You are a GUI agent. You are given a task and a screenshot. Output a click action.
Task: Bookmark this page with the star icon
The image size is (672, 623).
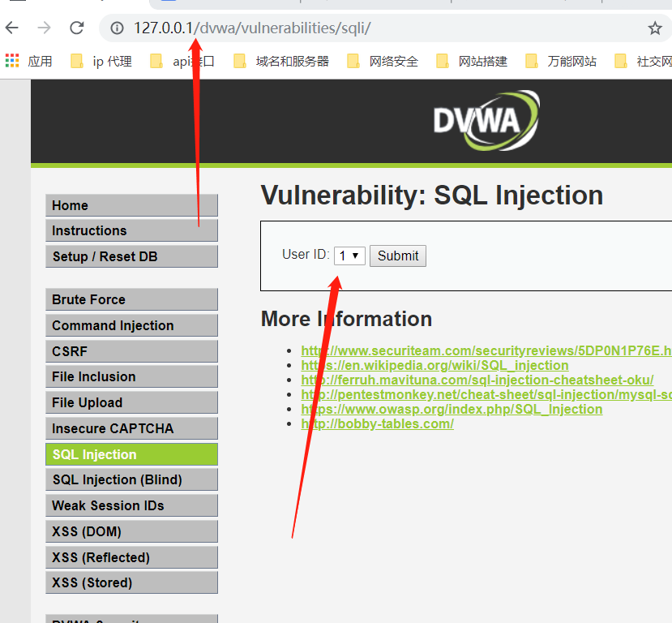[x=654, y=28]
